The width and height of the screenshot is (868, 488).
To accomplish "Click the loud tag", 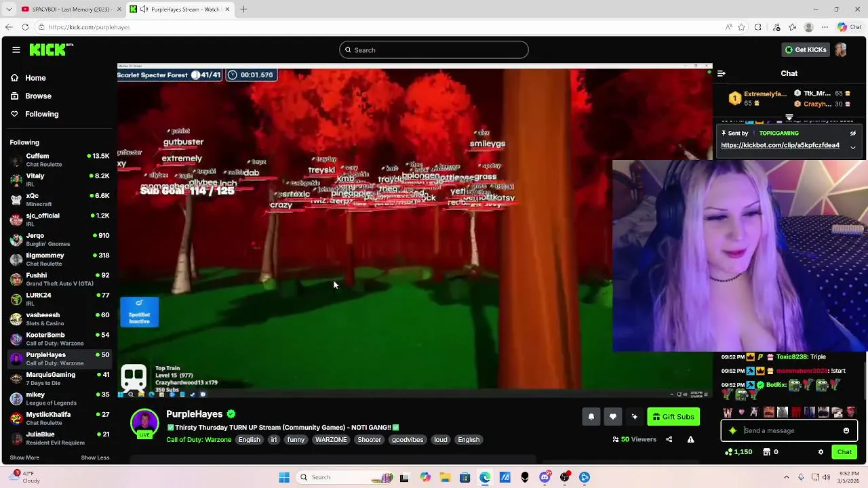I will (x=441, y=440).
